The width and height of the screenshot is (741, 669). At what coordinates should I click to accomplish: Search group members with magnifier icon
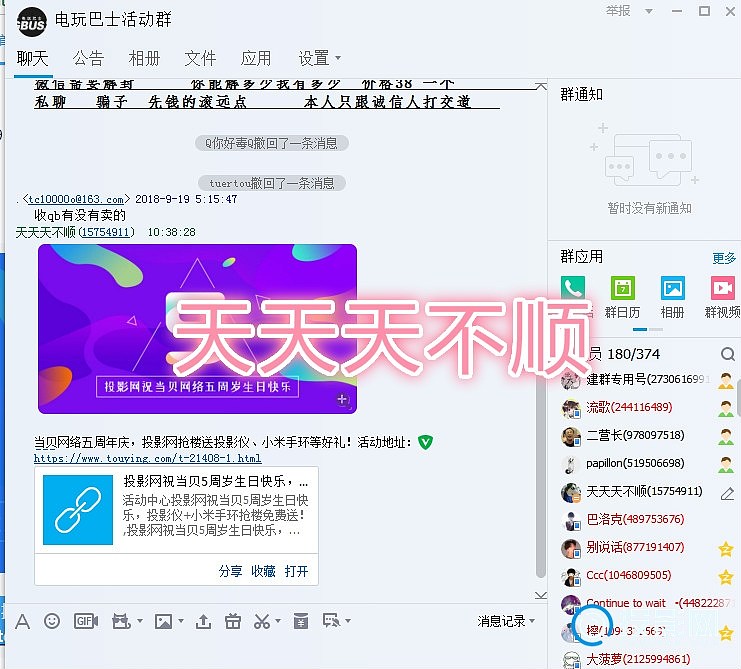point(728,354)
